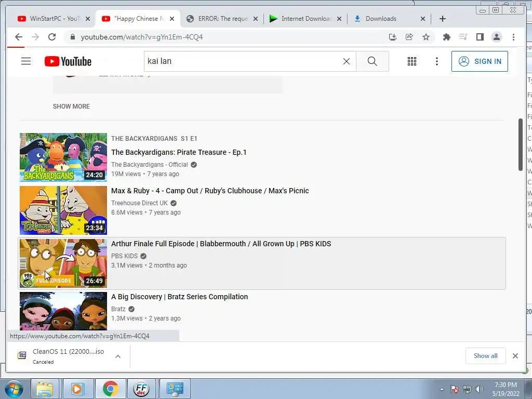Viewport: 532px width, 399px height.
Task: Click the browser forward arrow
Action: pyautogui.click(x=35, y=37)
